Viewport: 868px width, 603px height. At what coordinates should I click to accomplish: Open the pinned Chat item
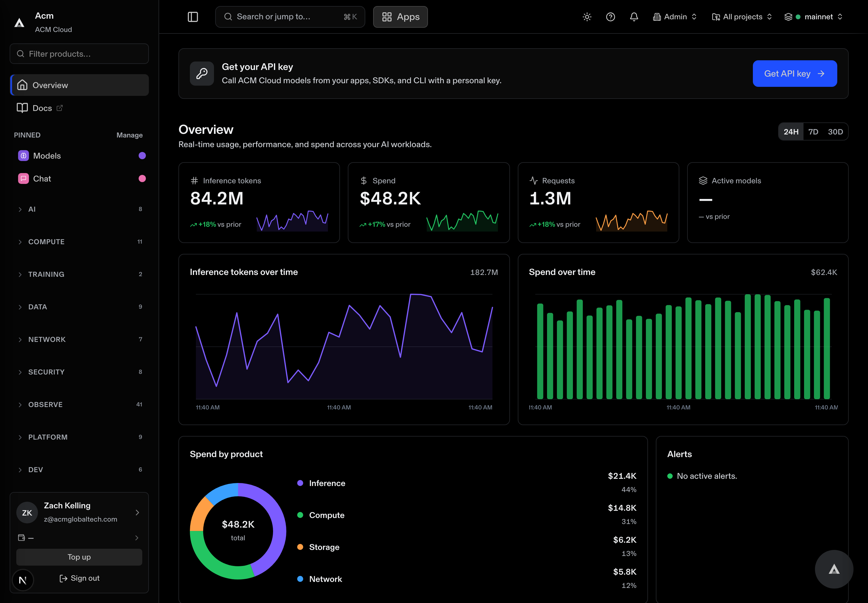[x=79, y=178]
